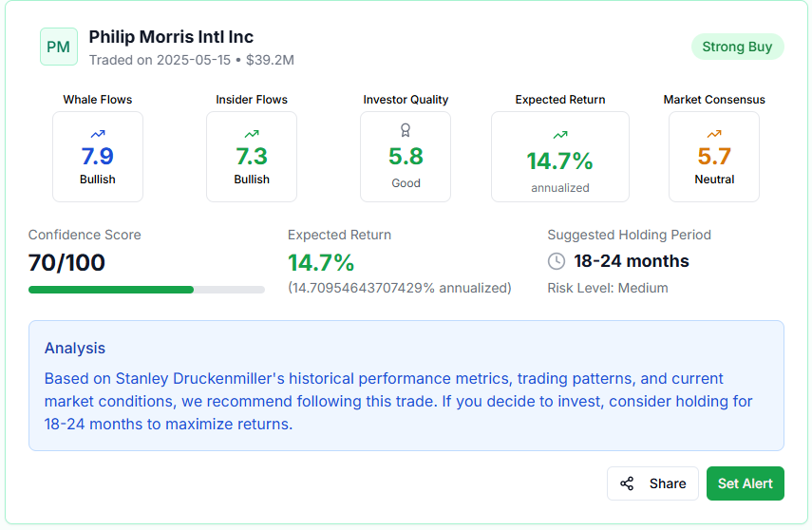This screenshot has height=530, width=812.
Task: Click the Risk Level: Medium text
Action: point(608,288)
